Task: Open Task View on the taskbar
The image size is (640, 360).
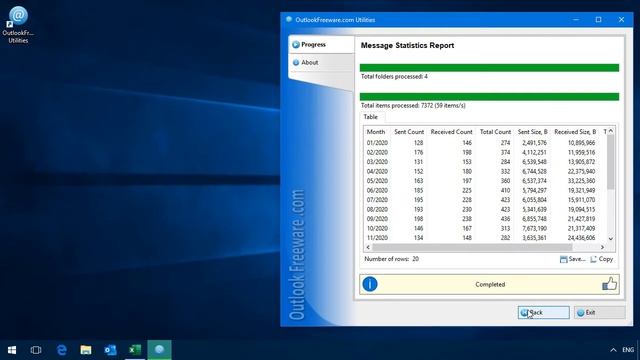Action: 36,350
